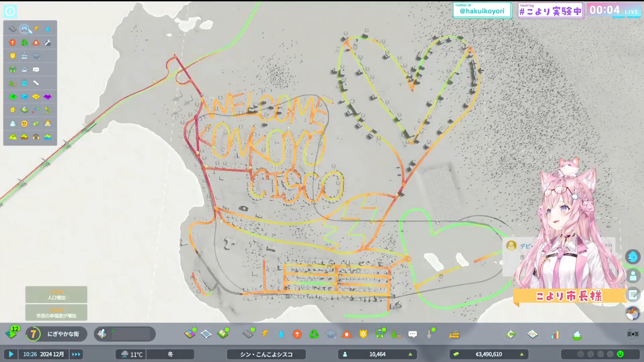
Task: Show Police info view in left panel
Action: [x=12, y=56]
